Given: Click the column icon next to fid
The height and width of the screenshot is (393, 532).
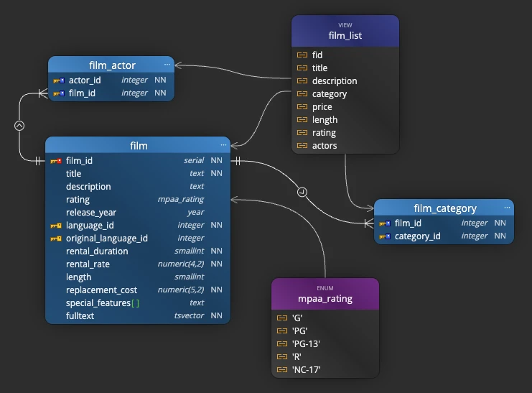Looking at the screenshot, I should pos(302,55).
